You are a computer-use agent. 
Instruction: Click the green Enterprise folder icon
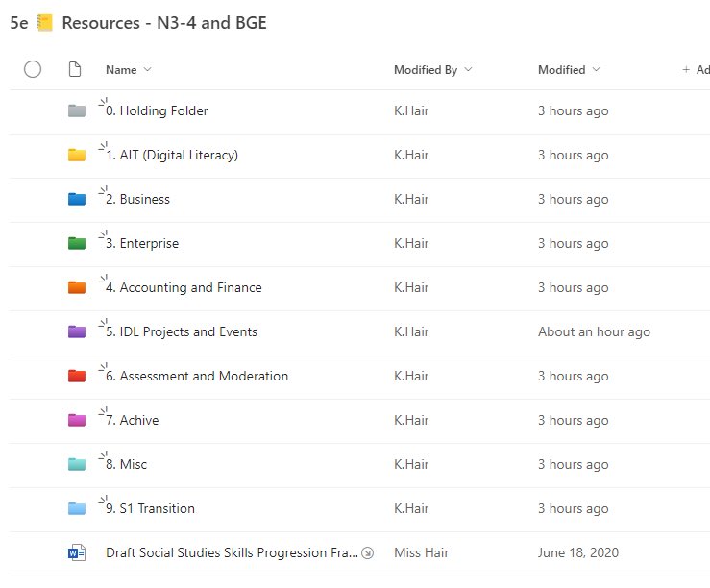[77, 243]
